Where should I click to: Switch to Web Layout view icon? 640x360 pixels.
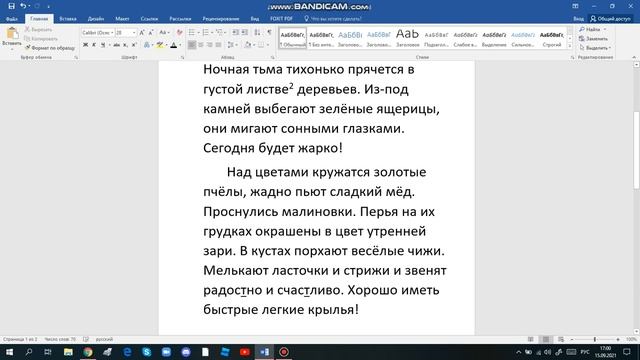(561, 339)
